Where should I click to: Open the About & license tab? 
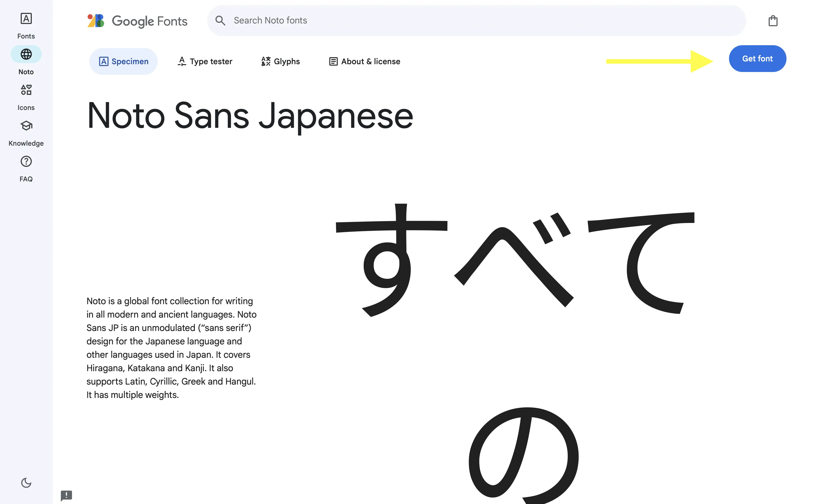364,61
